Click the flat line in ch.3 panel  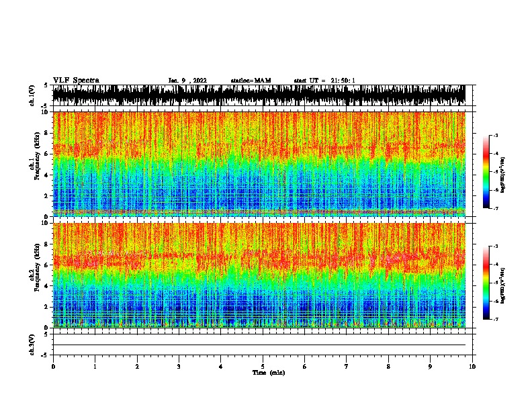tap(259, 345)
